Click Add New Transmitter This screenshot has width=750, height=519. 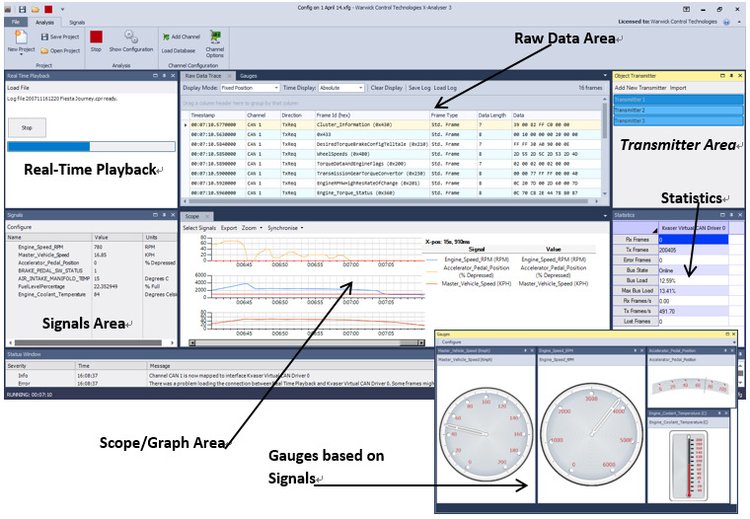coord(640,88)
